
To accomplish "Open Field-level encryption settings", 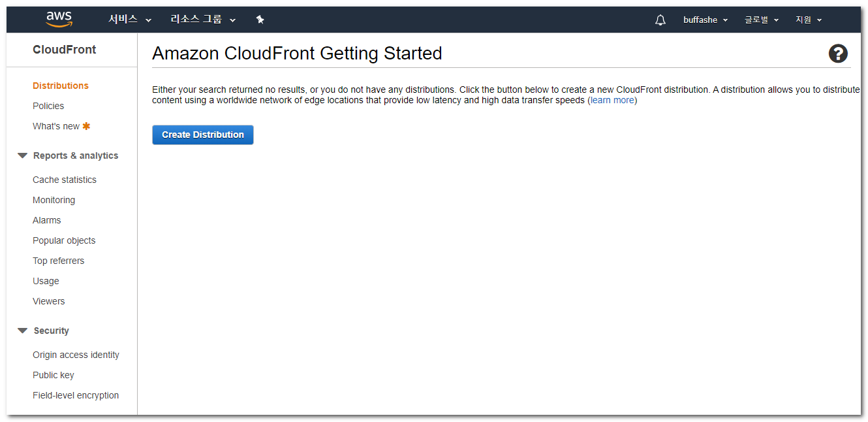I will click(76, 395).
